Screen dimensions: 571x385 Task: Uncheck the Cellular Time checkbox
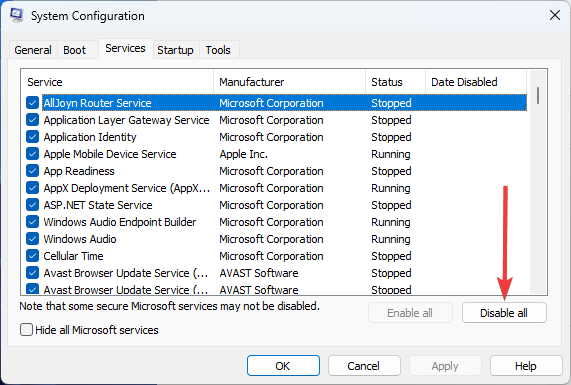(x=32, y=256)
